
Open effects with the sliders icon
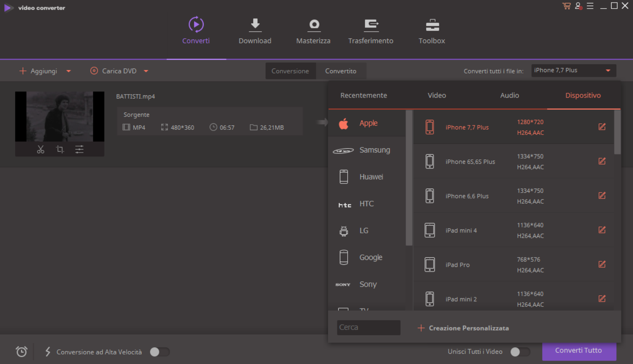click(x=80, y=149)
